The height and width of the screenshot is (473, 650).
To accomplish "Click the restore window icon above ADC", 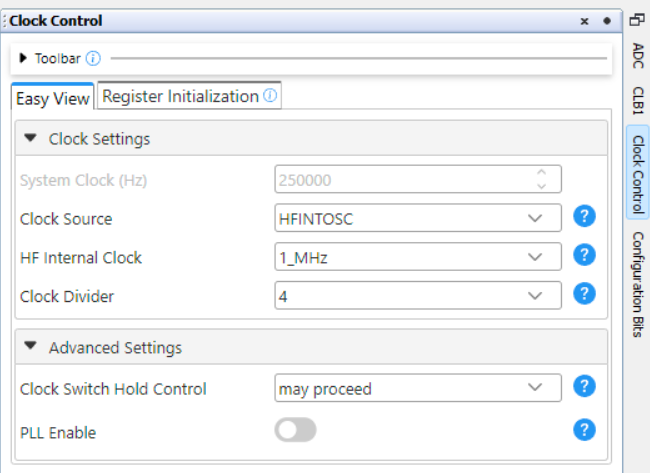I will [637, 19].
